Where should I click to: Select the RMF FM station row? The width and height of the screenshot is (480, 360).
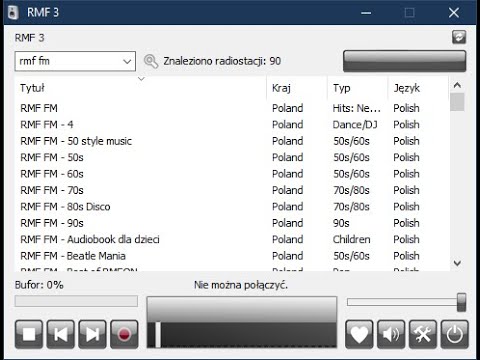pos(232,108)
